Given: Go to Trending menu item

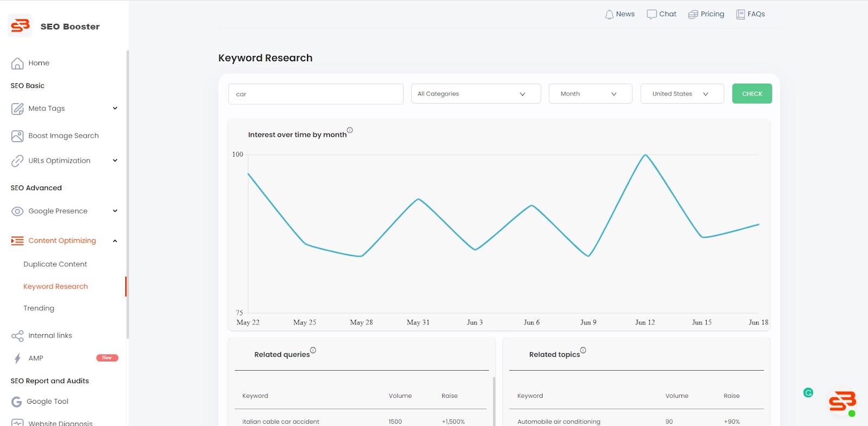Looking at the screenshot, I should 39,308.
